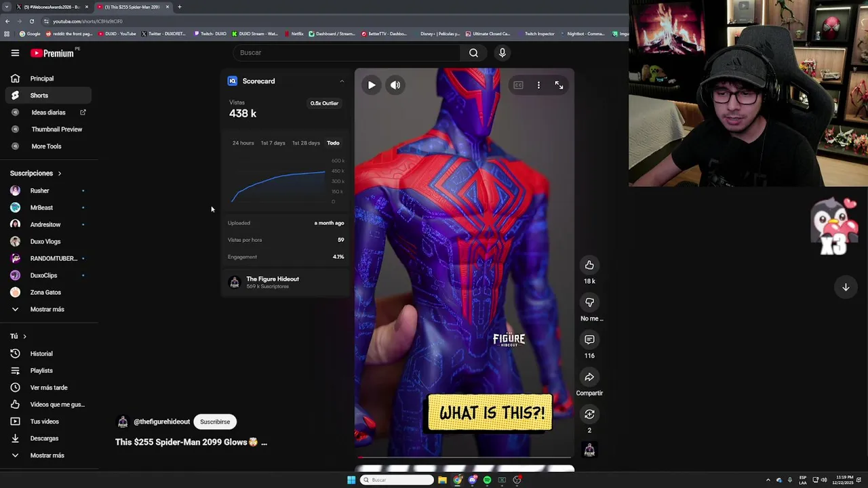Play the Spider-Man 2099 short

[x=372, y=85]
